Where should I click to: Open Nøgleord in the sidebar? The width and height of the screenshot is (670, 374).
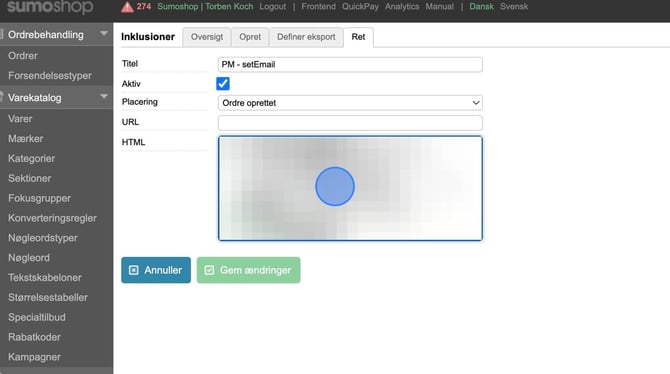[29, 258]
